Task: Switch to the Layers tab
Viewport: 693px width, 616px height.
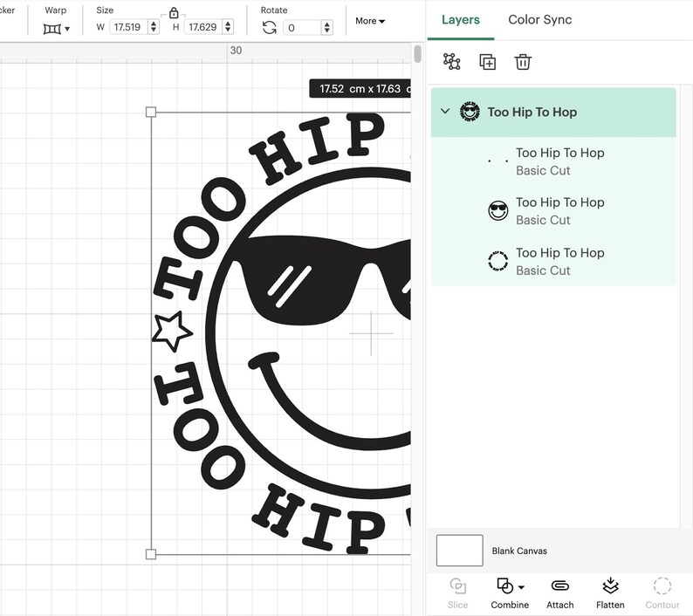Action: tap(461, 19)
